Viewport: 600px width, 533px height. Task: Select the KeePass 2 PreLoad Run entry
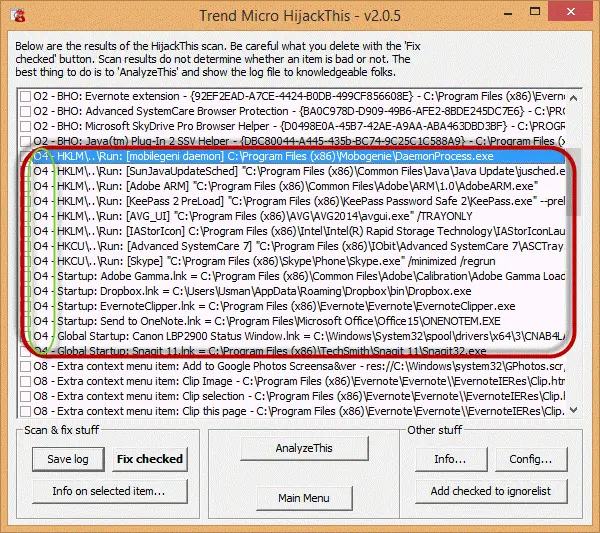click(x=298, y=201)
